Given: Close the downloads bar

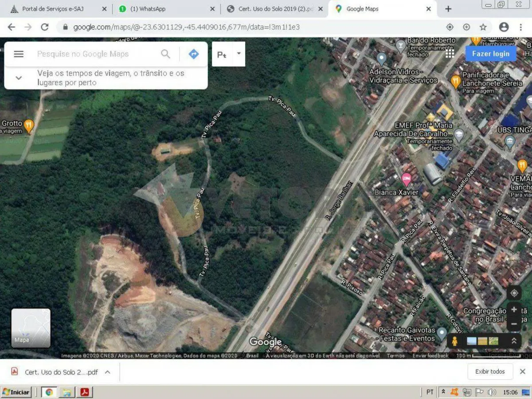Looking at the screenshot, I should tap(522, 372).
